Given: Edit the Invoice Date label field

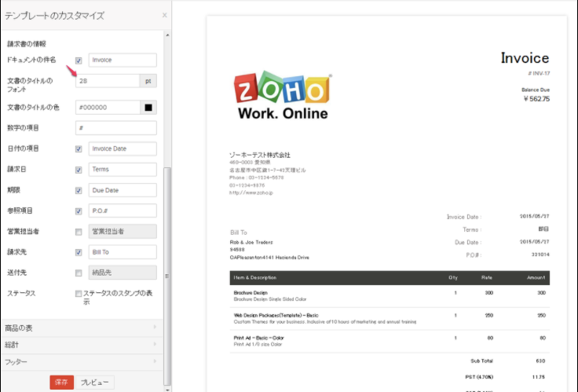Looking at the screenshot, I should 123,148.
